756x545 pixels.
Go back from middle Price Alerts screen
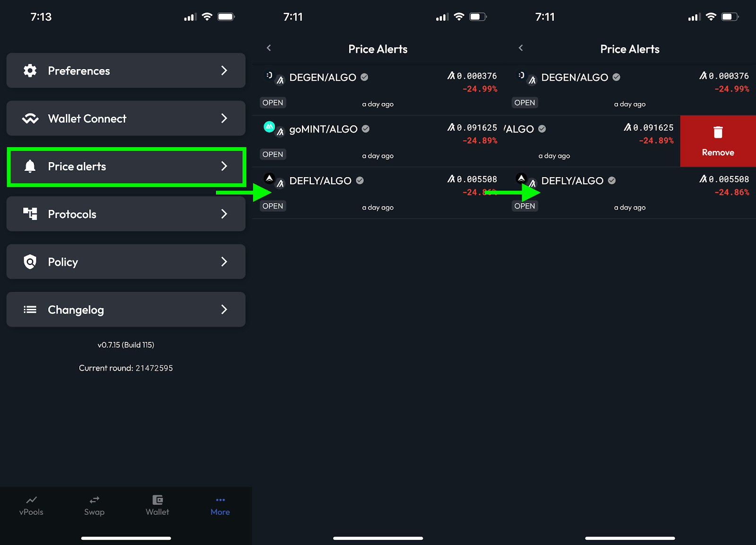tap(269, 48)
